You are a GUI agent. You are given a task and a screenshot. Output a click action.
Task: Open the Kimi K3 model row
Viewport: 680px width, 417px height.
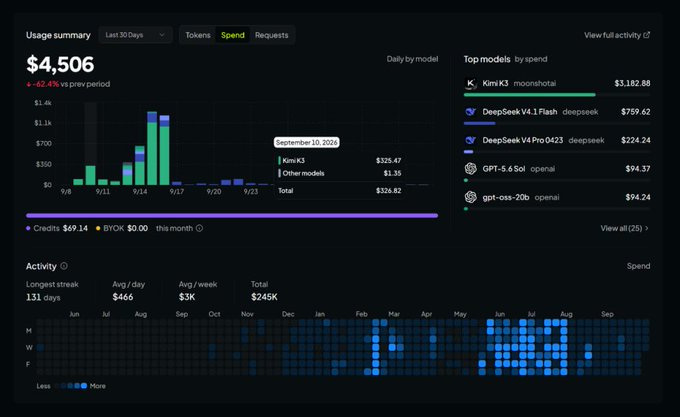[x=557, y=86]
